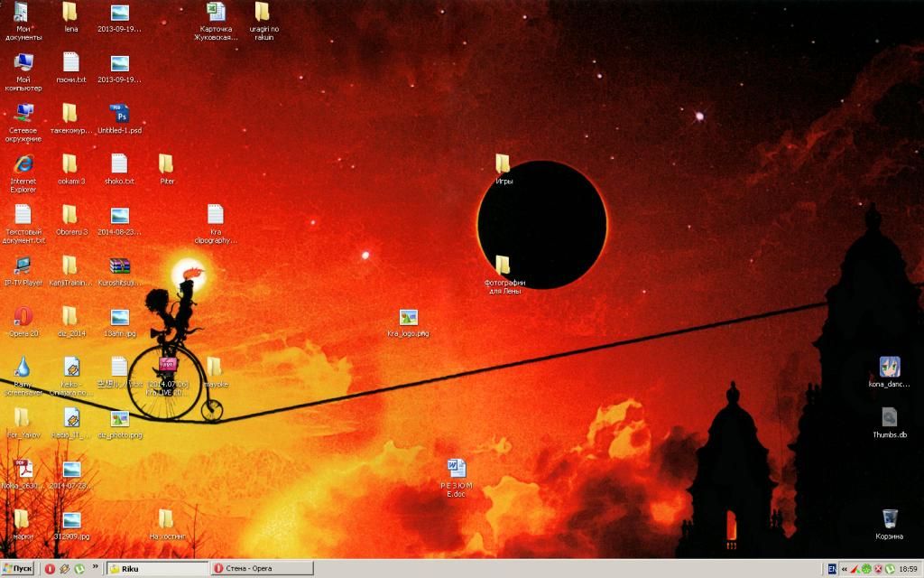Open the Корзина recycle bin
The image size is (924, 578).
889,519
